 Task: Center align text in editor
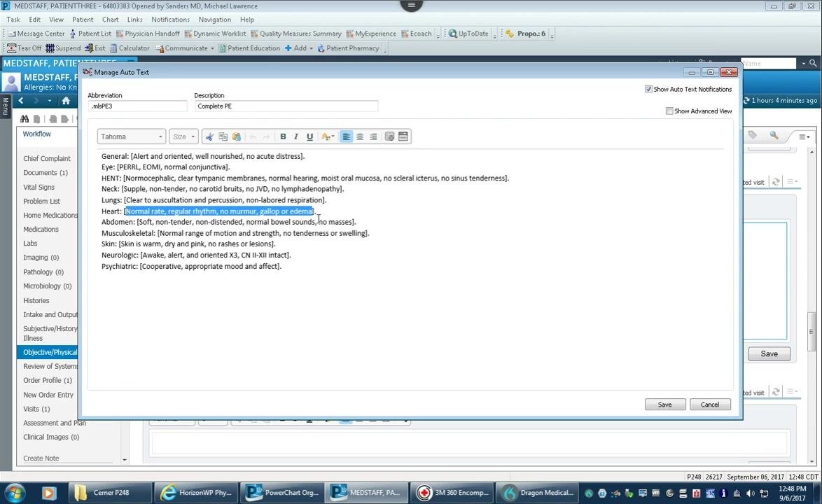pos(360,136)
